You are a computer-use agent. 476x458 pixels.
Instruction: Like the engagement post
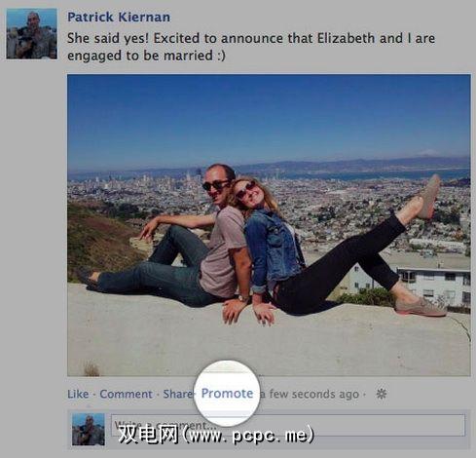pyautogui.click(x=78, y=394)
